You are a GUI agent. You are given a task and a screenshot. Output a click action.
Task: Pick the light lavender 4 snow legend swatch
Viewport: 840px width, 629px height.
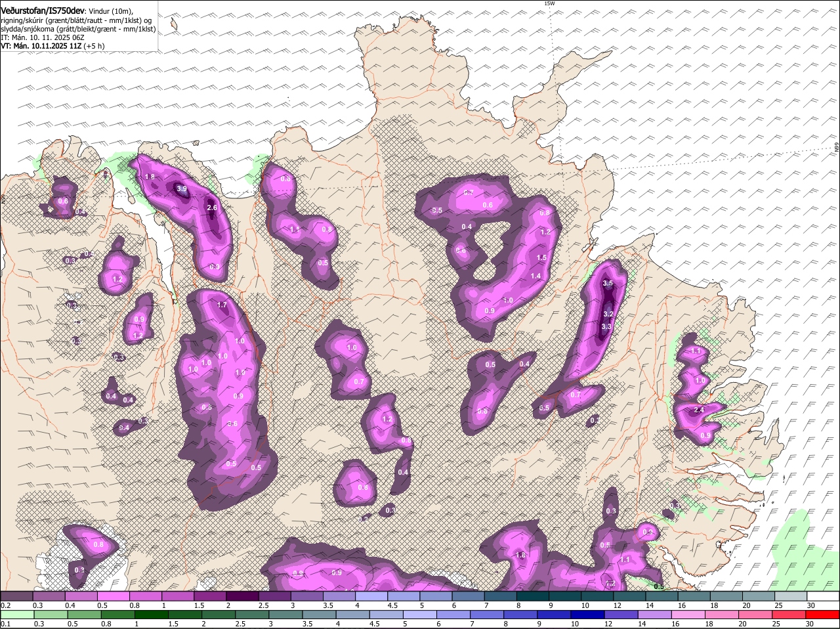371,596
